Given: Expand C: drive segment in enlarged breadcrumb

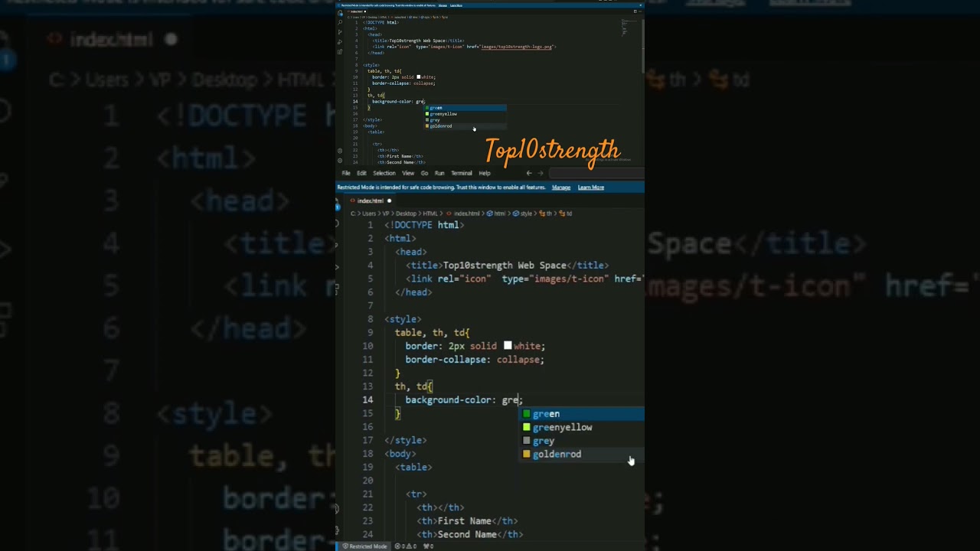Looking at the screenshot, I should point(353,214).
